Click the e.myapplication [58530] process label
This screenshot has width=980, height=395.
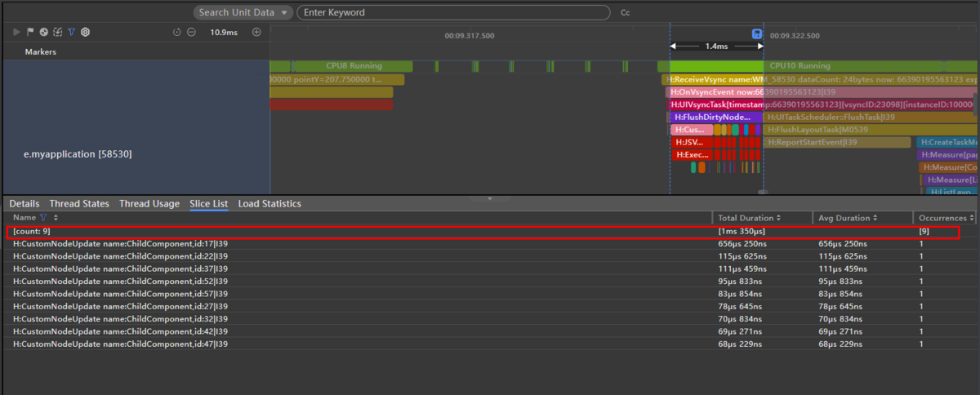point(78,153)
